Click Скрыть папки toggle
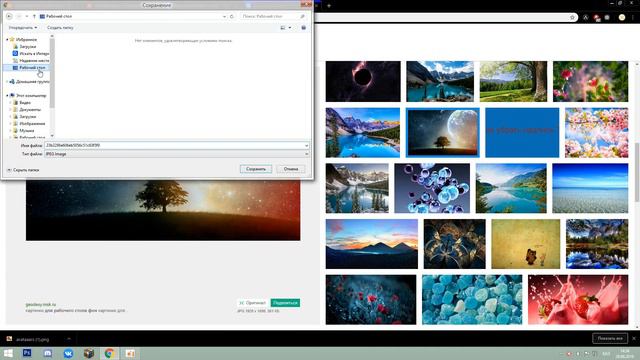 23,170
